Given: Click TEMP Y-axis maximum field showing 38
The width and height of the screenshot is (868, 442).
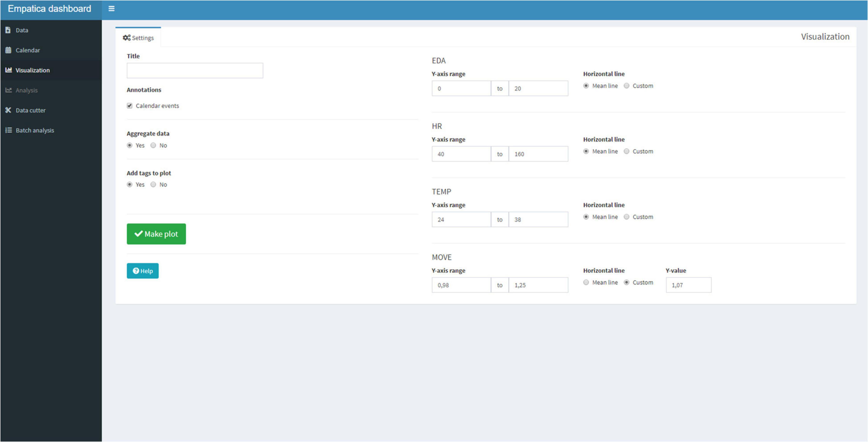Looking at the screenshot, I should 539,220.
